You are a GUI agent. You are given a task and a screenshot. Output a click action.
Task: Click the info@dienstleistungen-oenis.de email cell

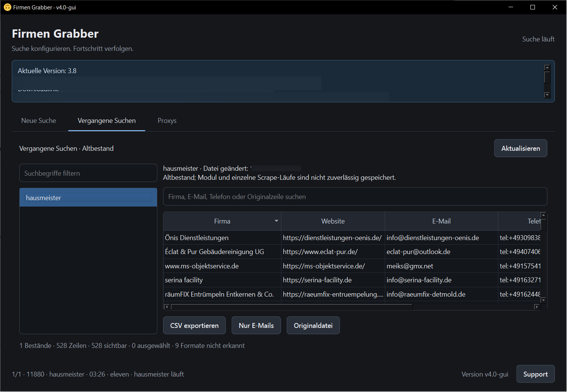[x=441, y=238]
